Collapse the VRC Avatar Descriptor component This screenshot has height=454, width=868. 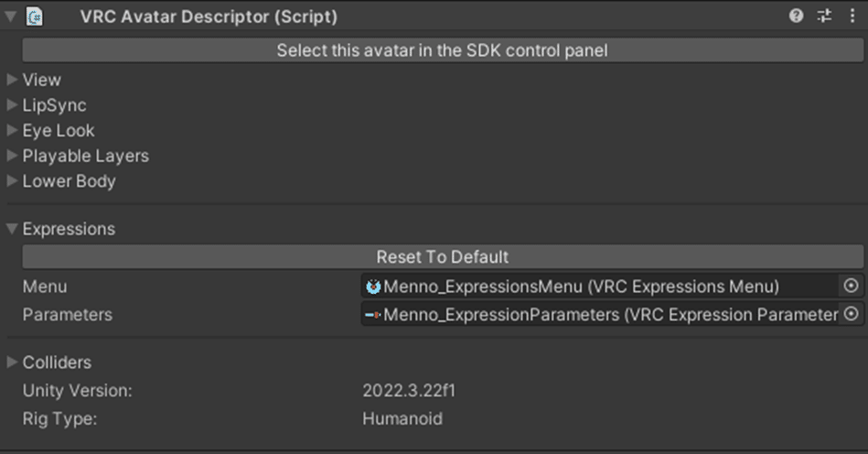click(11, 16)
